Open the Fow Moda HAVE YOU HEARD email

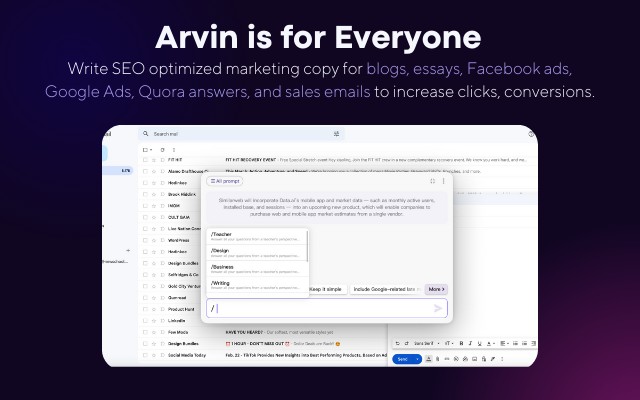pos(280,332)
